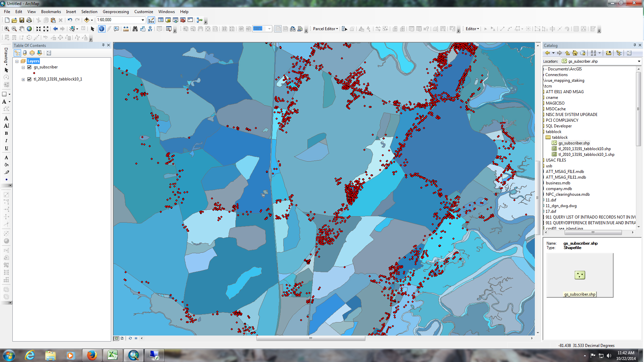Refresh the map view button

pos(130,338)
